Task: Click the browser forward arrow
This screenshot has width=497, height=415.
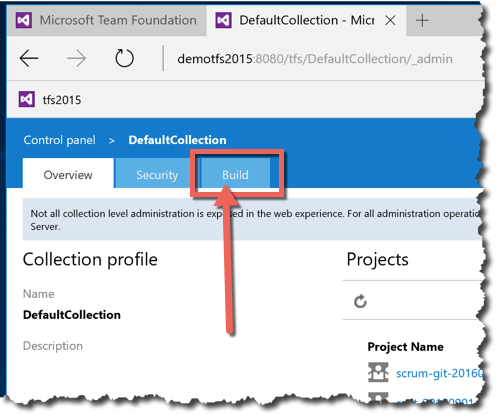Action: 76,58
